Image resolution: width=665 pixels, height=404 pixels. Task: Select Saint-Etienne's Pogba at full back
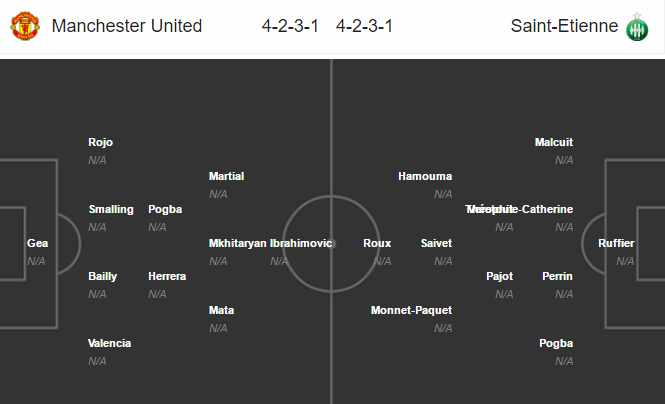click(556, 343)
